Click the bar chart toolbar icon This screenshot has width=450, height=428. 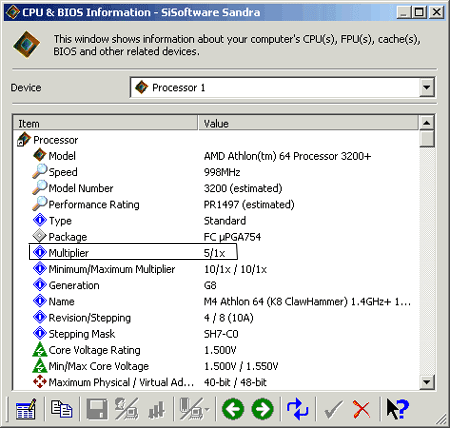click(156, 410)
